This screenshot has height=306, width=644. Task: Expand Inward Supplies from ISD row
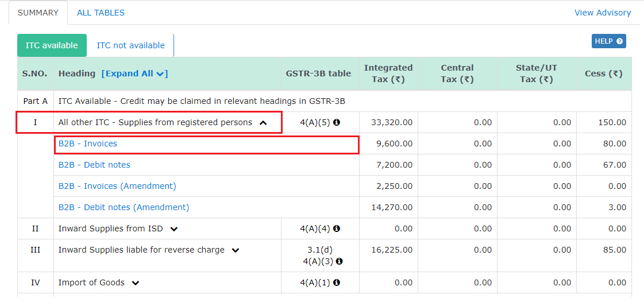pyautogui.click(x=174, y=229)
